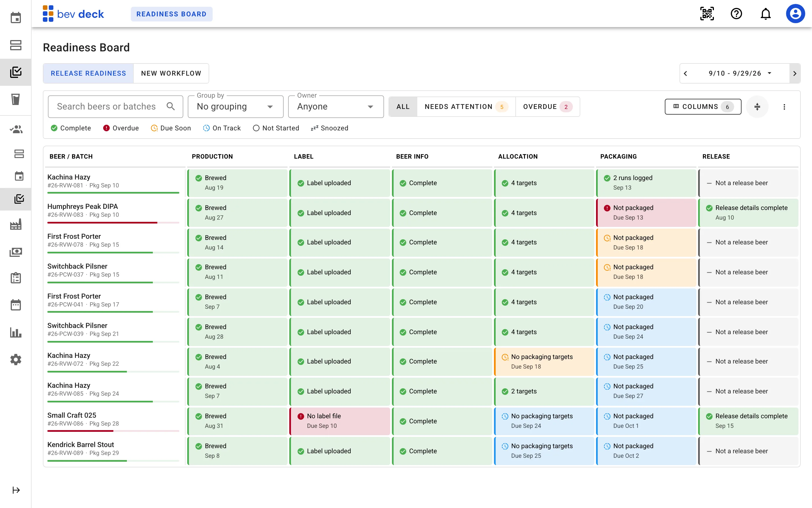Expand the sidebar with arrow icon
812x508 pixels.
(16, 490)
